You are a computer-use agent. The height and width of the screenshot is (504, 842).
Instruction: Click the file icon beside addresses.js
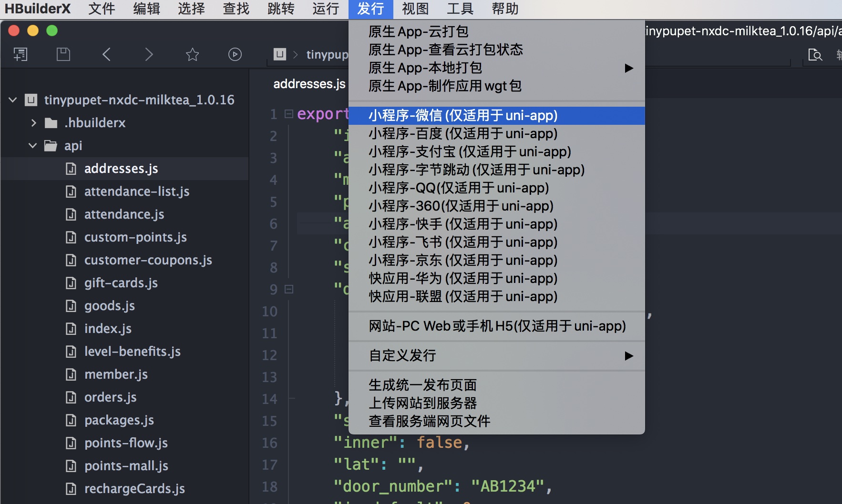point(71,169)
